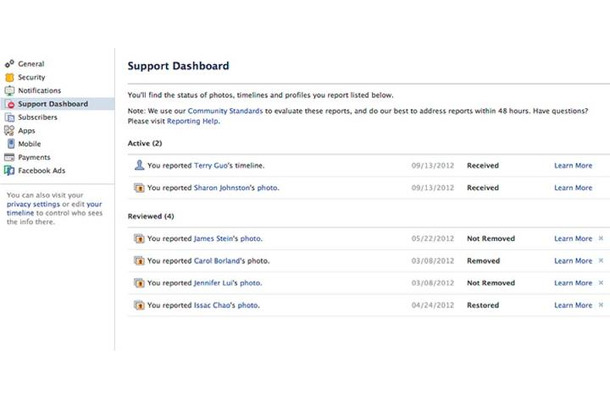This screenshot has width=610, height=400.
Task: Open Payments settings in sidebar
Action: pos(34,157)
